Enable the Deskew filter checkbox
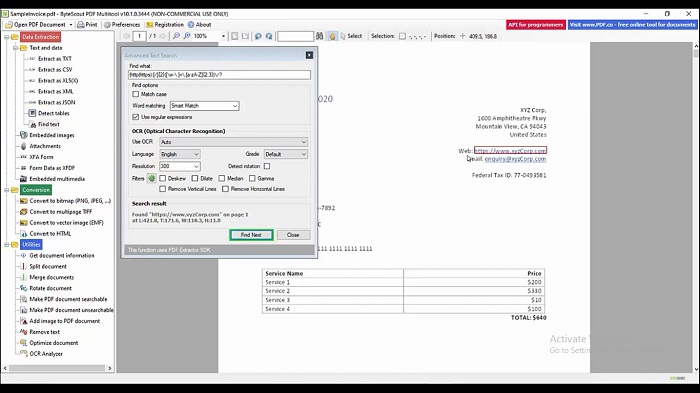 (x=162, y=178)
